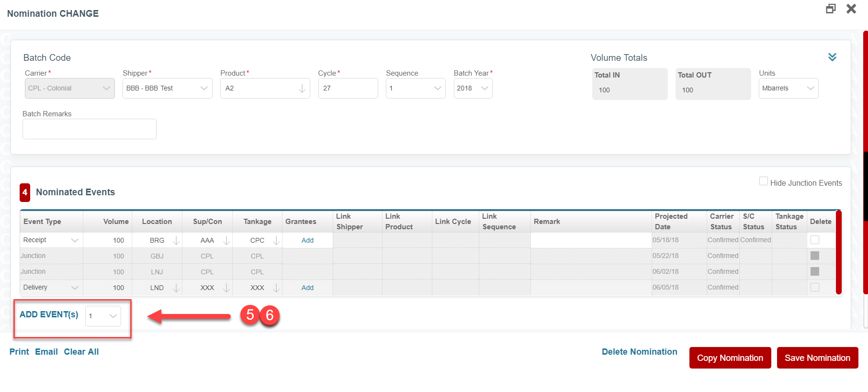
Task: Click the Receipt row CPC tankage arrow
Action: point(276,240)
